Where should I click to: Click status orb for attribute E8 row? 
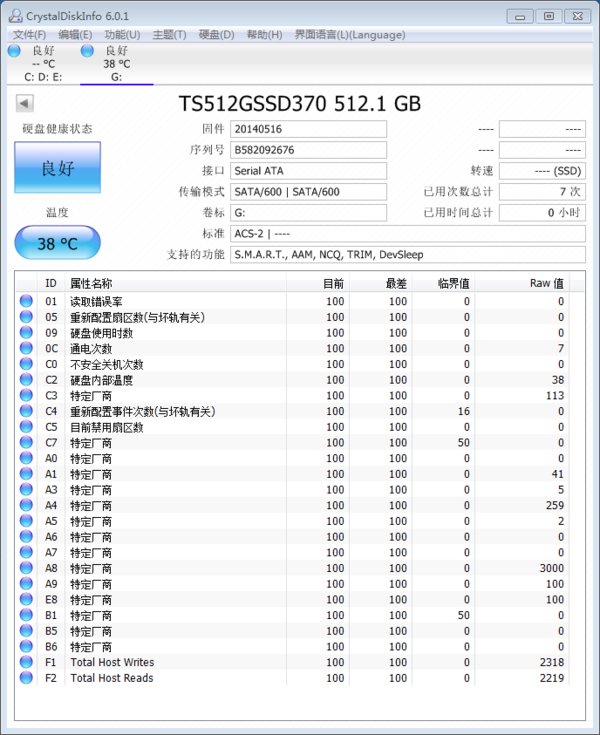(x=26, y=600)
